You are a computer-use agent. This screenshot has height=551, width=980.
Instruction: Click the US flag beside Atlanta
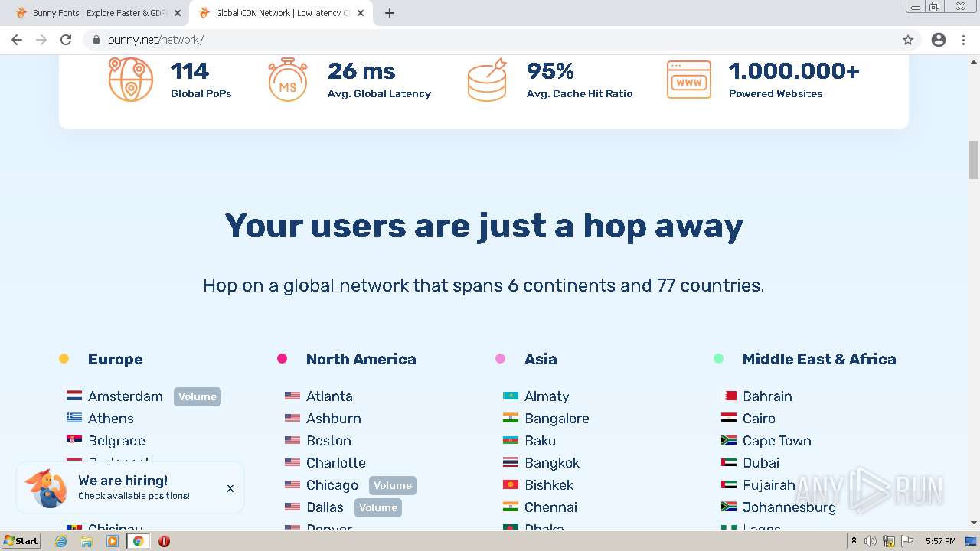[x=292, y=396]
